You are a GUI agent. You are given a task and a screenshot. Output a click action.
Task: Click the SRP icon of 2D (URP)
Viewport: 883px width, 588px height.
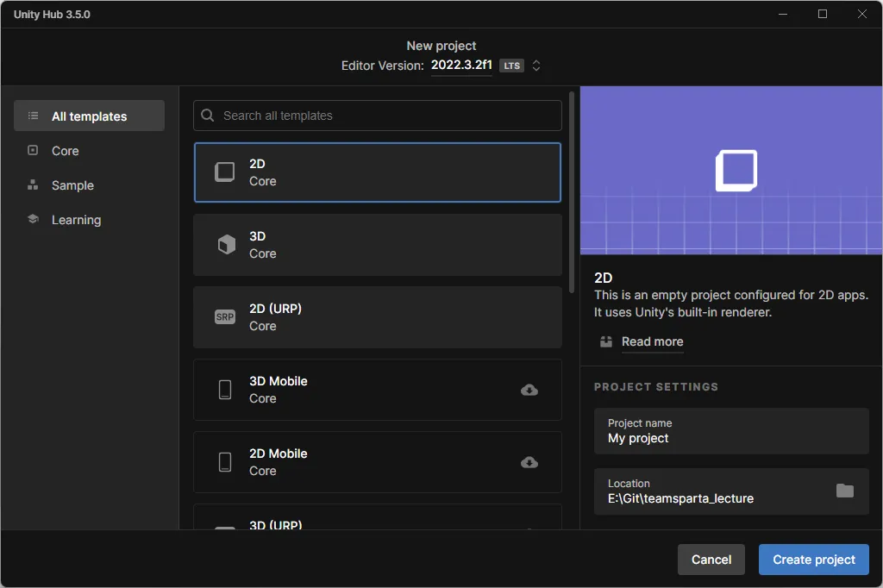point(225,317)
